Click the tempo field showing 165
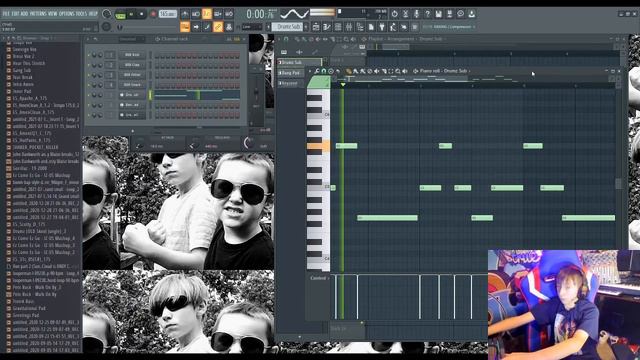The width and height of the screenshot is (640, 360). (168, 14)
